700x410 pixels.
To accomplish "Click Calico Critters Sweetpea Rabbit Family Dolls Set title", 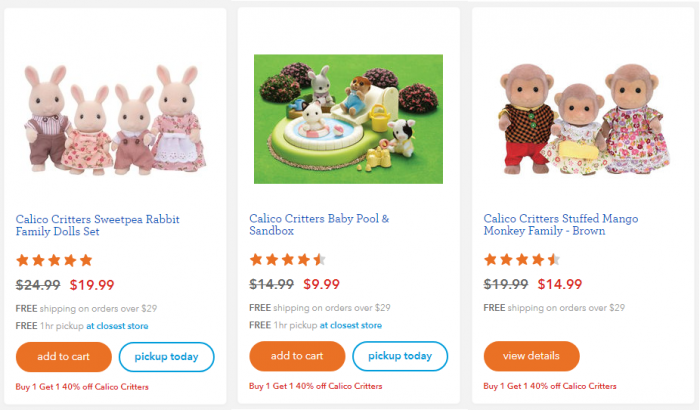I will [x=98, y=225].
